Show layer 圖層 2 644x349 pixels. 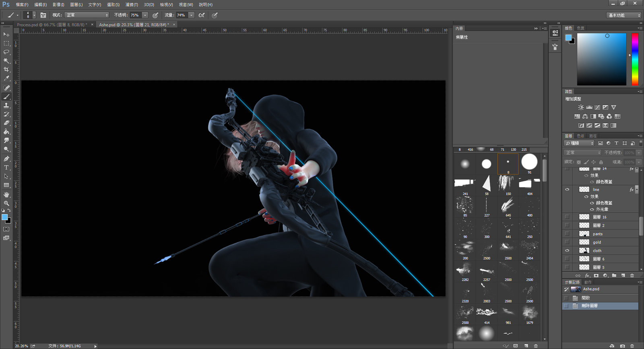pos(567,225)
